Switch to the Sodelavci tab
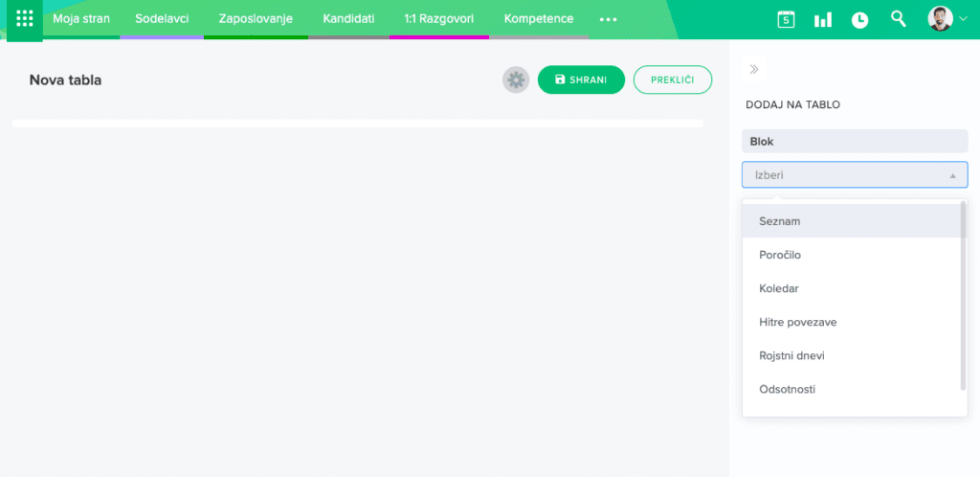The width and height of the screenshot is (980, 477). [x=162, y=19]
